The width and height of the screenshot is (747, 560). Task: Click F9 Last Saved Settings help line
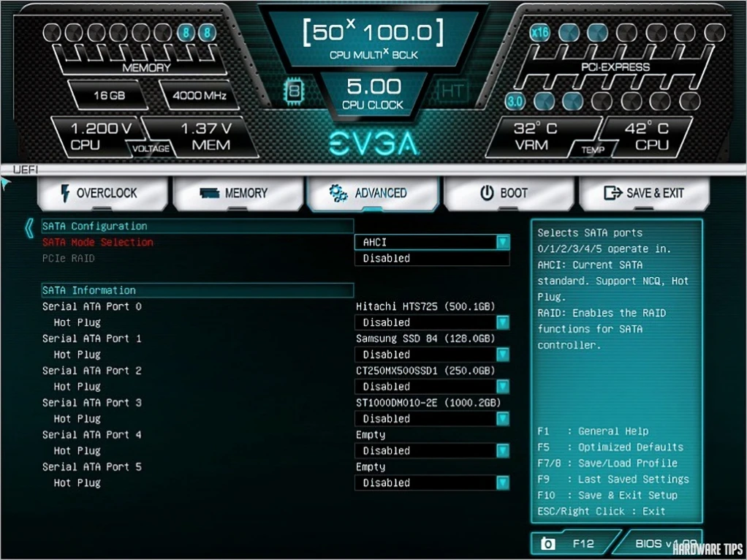(613, 479)
